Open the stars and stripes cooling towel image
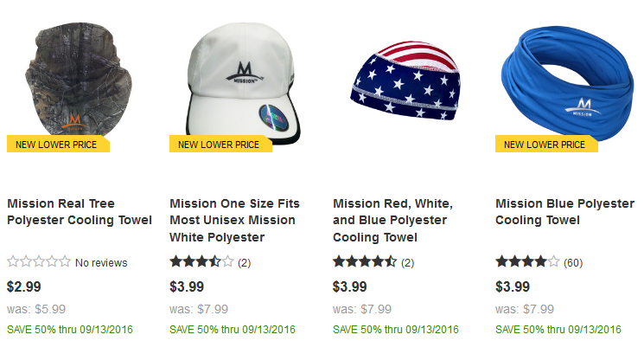 point(405,80)
